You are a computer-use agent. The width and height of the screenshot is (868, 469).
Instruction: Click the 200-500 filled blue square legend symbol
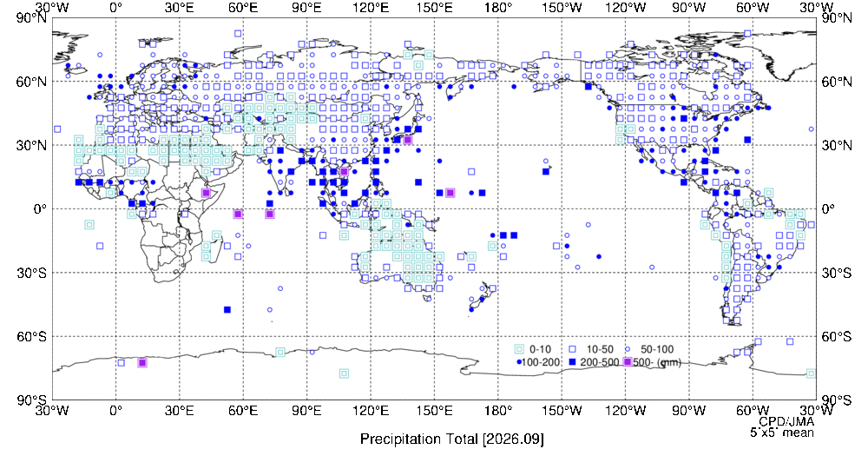point(573,362)
